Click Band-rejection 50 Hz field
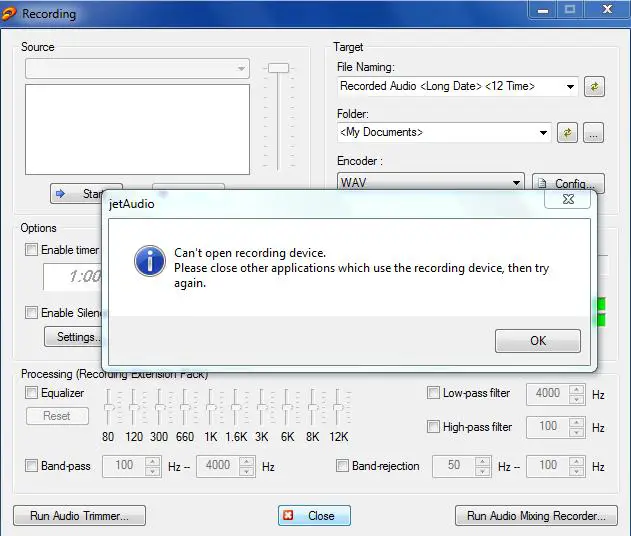631x536 pixels. tap(454, 466)
